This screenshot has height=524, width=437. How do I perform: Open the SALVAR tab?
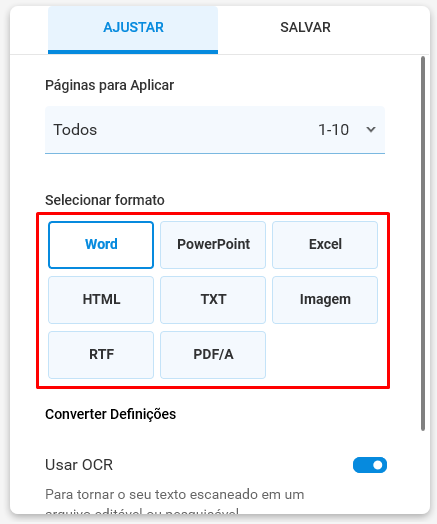pyautogui.click(x=305, y=27)
